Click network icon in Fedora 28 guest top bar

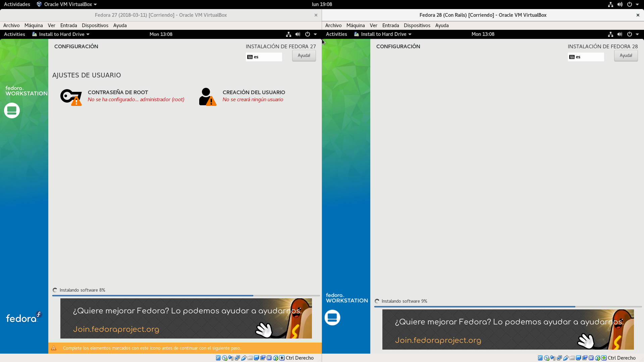point(610,34)
